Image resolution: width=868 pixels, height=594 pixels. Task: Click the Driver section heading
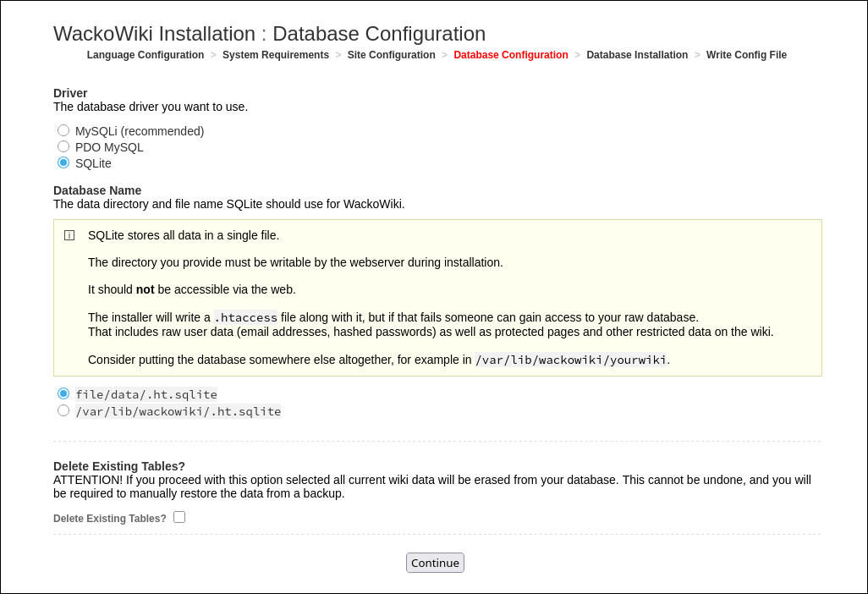(x=70, y=93)
